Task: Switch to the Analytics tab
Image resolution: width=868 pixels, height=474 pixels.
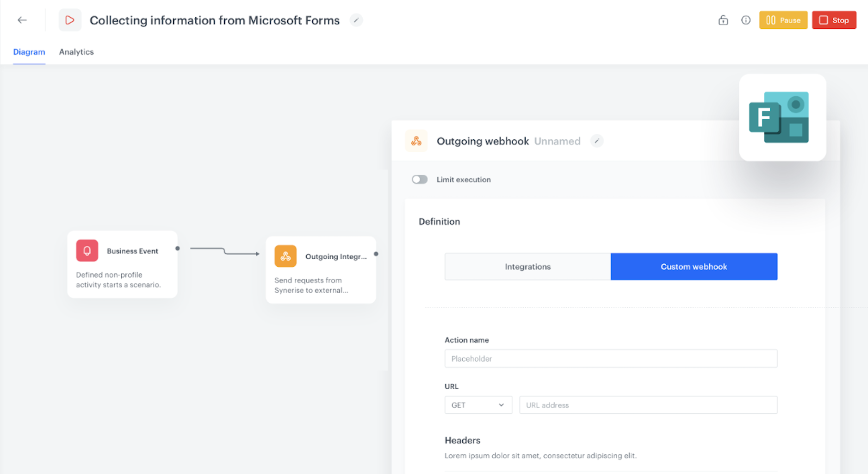Action: pyautogui.click(x=76, y=52)
